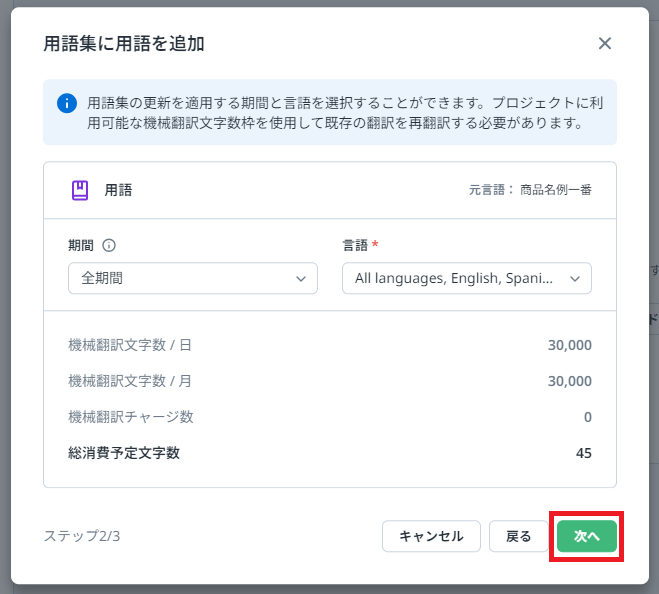Click the source language text 商品名例一番
The height and width of the screenshot is (594, 659).
[x=555, y=190]
